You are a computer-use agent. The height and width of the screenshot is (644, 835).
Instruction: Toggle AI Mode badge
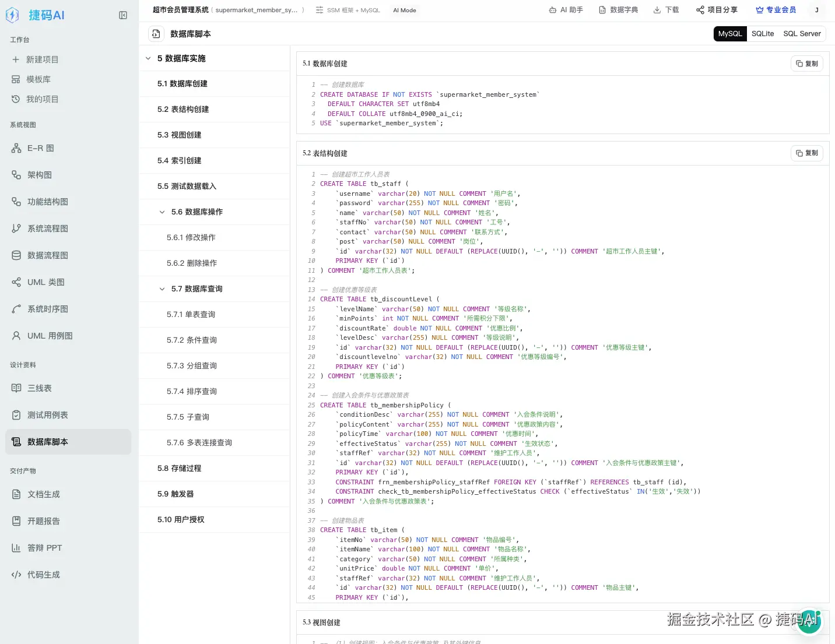(x=405, y=10)
